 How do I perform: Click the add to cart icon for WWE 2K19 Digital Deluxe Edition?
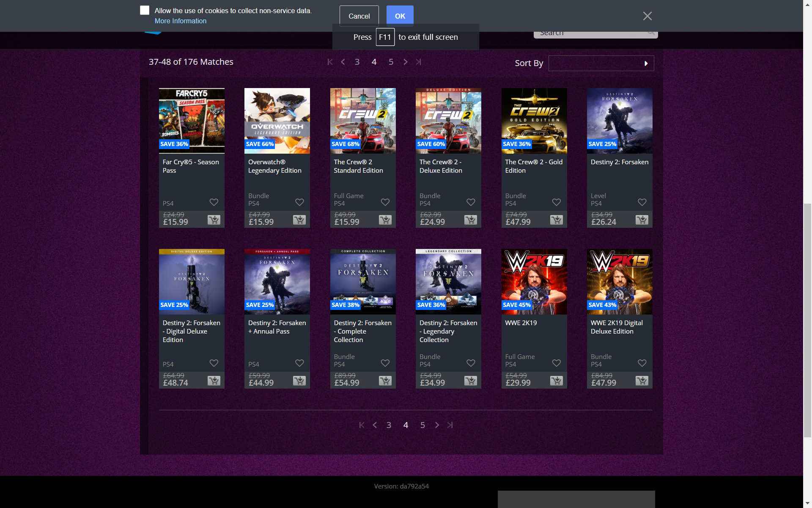tap(642, 381)
